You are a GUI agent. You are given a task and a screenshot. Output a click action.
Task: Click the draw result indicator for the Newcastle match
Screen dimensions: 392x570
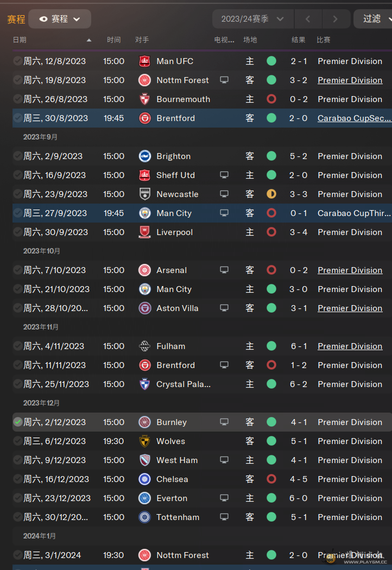(x=271, y=194)
